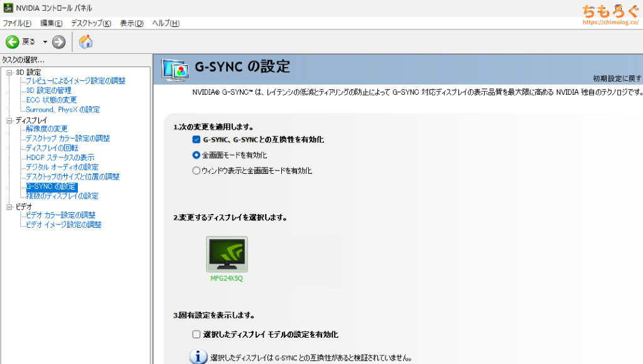Click the Home house icon in toolbar
643x364 pixels.
coord(85,41)
